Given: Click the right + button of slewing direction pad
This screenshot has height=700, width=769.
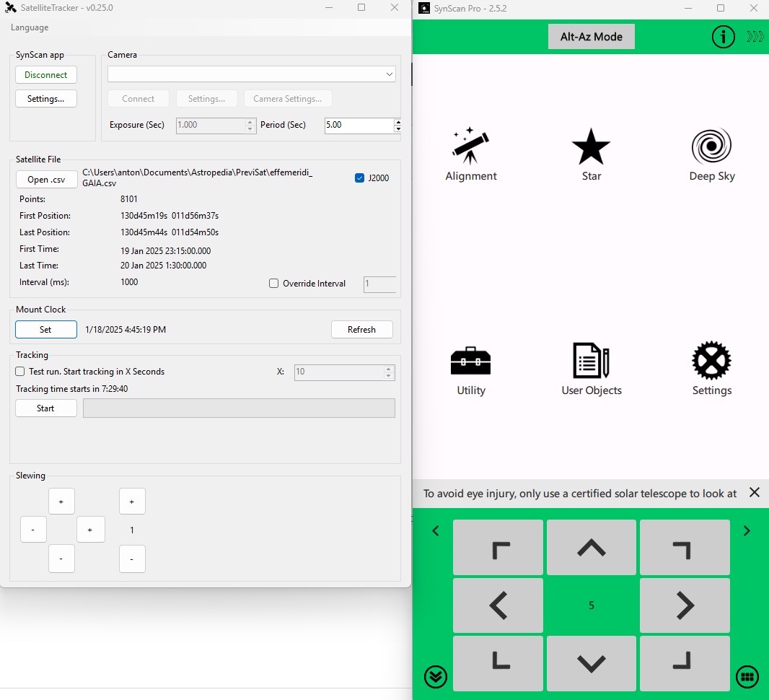Looking at the screenshot, I should [x=90, y=530].
